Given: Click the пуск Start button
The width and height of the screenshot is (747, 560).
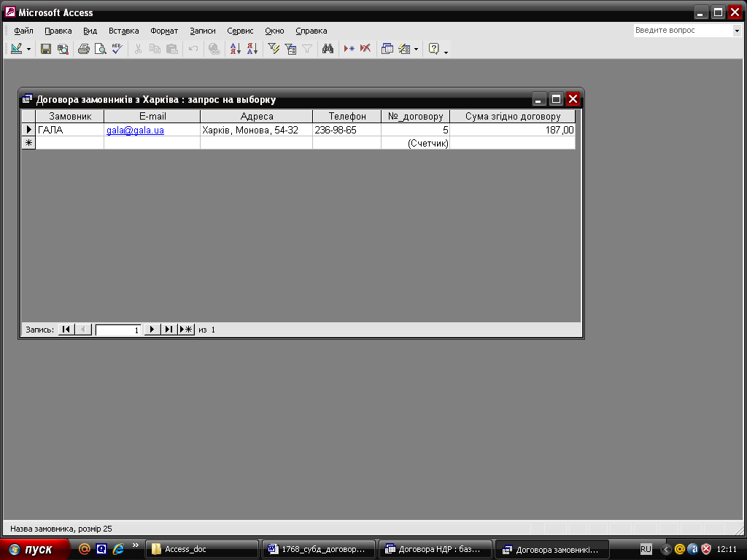Looking at the screenshot, I should [34, 550].
